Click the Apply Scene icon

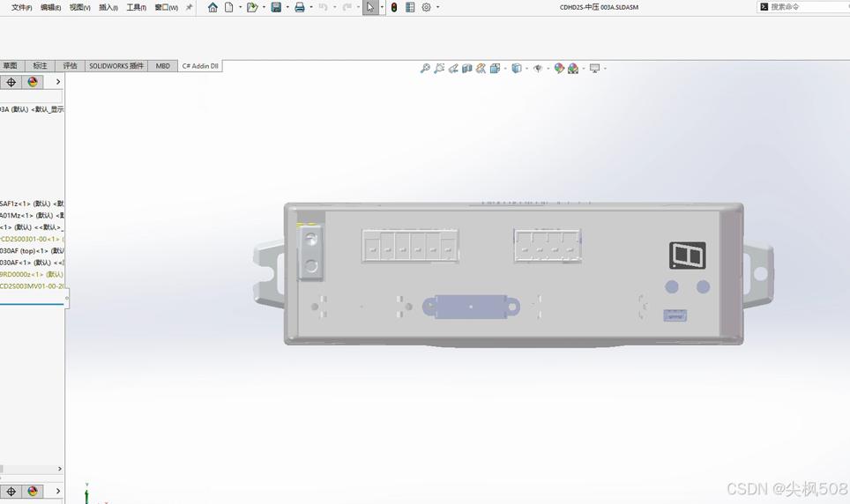(573, 68)
